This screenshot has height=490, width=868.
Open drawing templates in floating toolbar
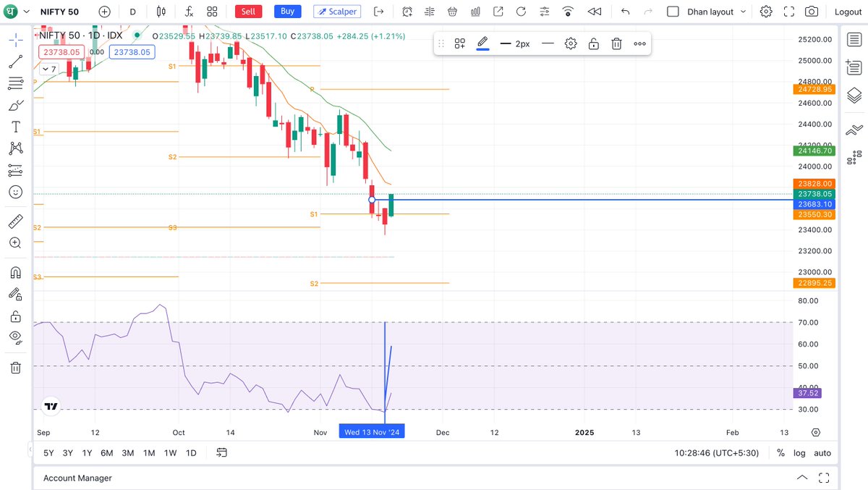[x=460, y=43]
